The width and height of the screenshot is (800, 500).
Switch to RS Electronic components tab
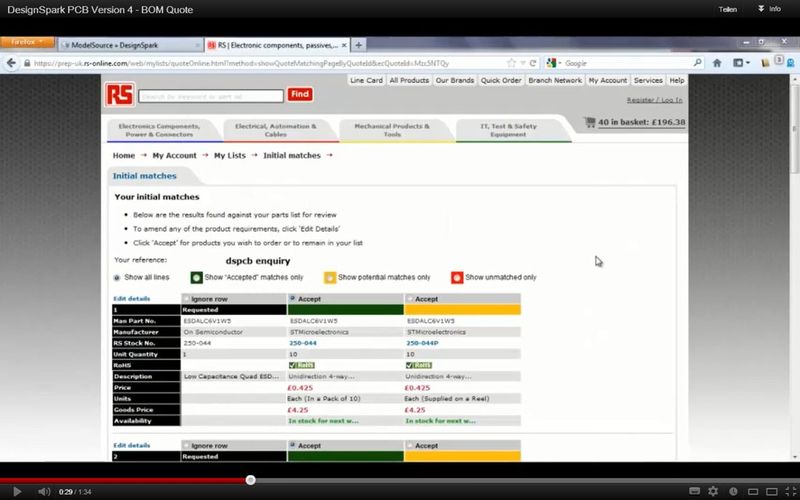[276, 45]
